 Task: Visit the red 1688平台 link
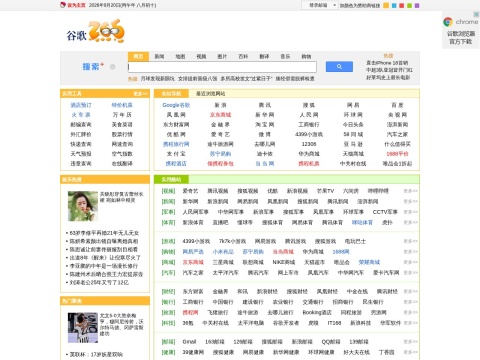tap(397, 154)
